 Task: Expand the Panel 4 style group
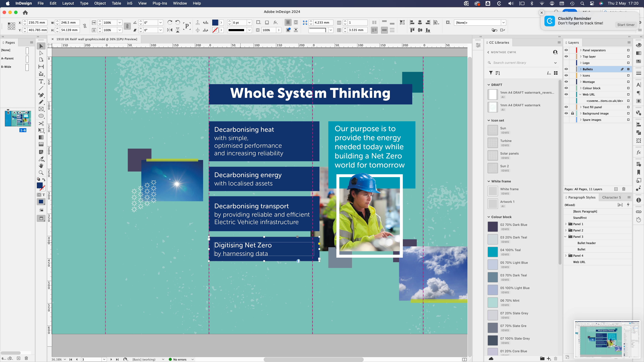[566, 256]
